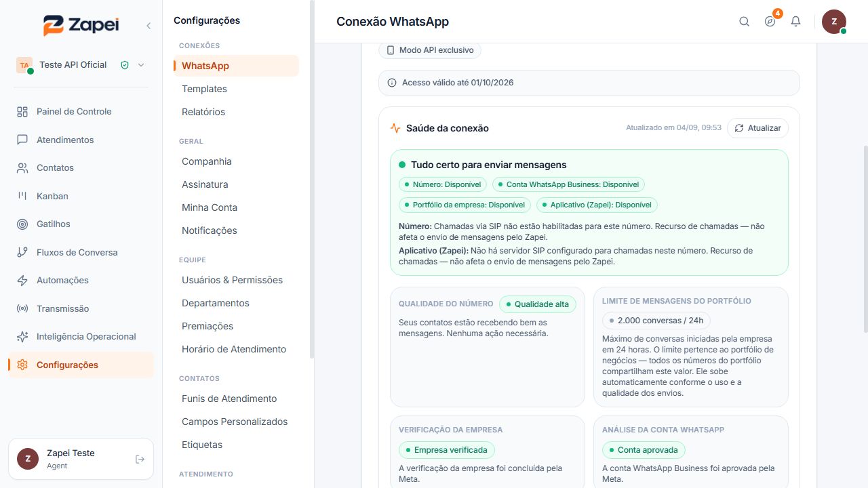This screenshot has width=868, height=488.
Task: Click the search magnifier icon
Action: coord(744,22)
